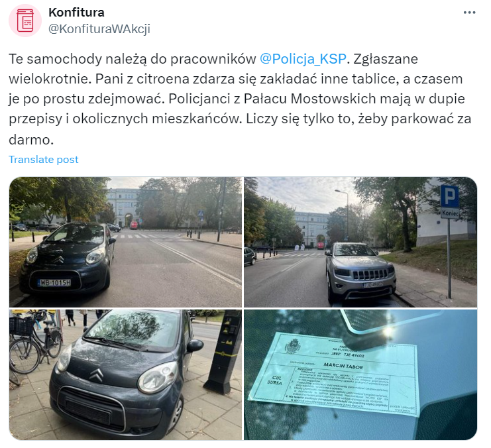Click the tweet text body
The height and width of the screenshot is (448, 491).
tap(240, 99)
